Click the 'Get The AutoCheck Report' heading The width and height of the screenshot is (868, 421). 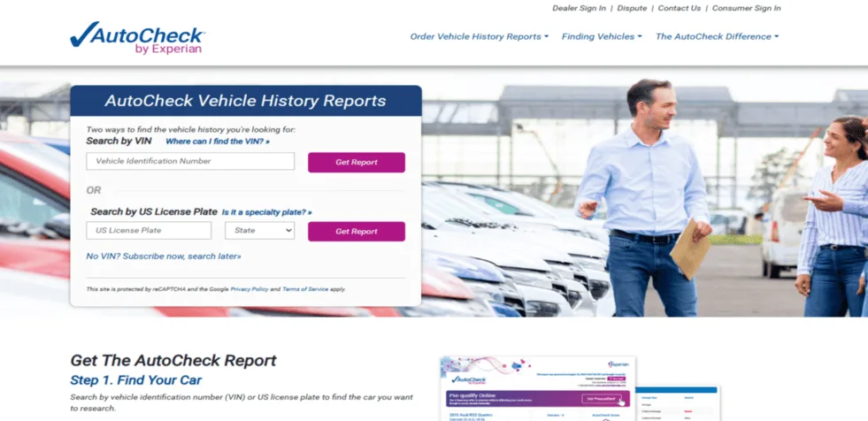click(x=173, y=361)
